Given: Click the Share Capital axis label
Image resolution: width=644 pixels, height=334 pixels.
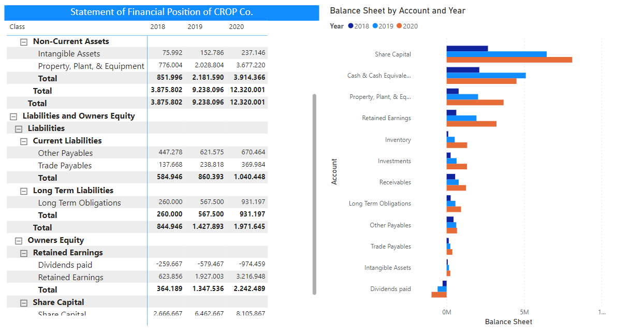Looking at the screenshot, I should [393, 54].
